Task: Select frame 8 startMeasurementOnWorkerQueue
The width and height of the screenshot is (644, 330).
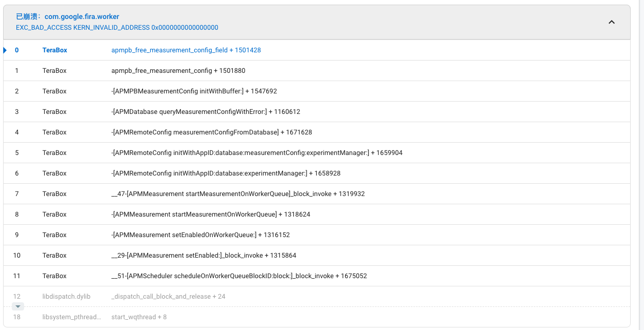Action: (211, 214)
